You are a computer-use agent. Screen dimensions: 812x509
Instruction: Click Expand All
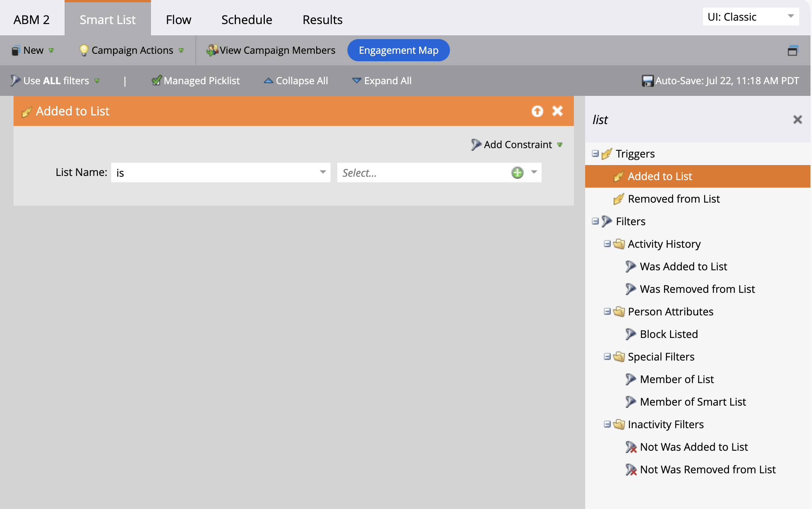[382, 80]
